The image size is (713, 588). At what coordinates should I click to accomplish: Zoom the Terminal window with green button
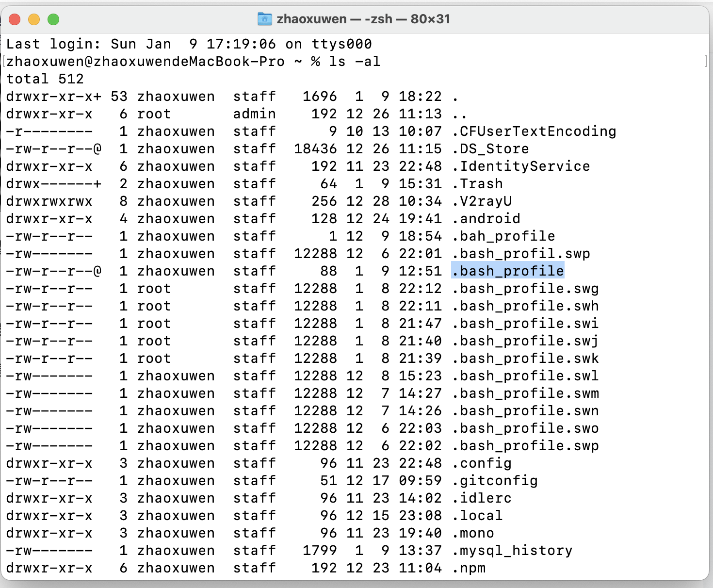click(53, 19)
